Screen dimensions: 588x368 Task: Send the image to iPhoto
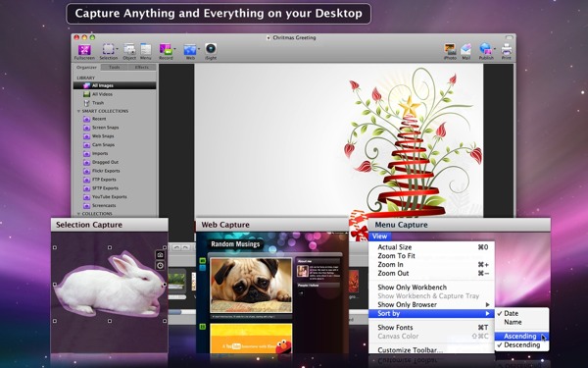coord(450,52)
